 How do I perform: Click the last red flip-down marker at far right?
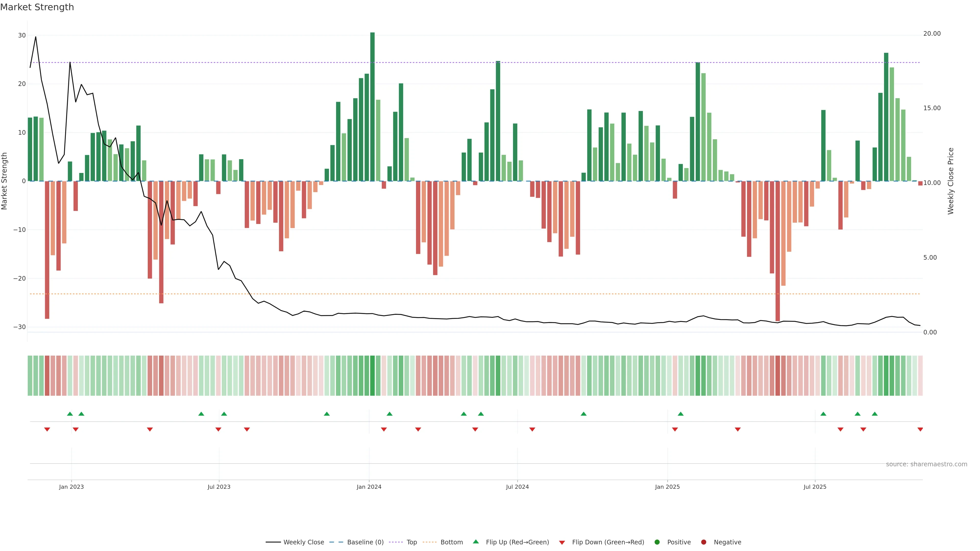(920, 429)
